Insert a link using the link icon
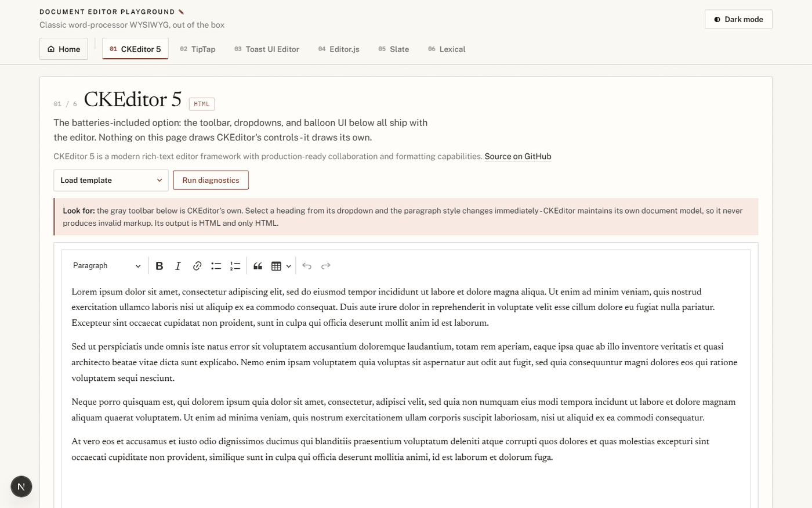Image resolution: width=812 pixels, height=508 pixels. (197, 266)
